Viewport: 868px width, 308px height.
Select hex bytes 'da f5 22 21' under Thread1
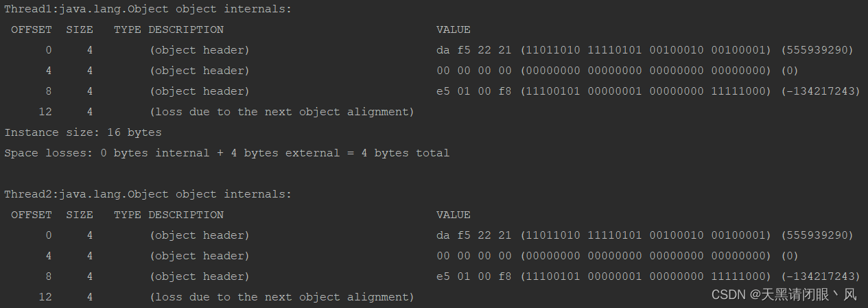click(x=474, y=50)
